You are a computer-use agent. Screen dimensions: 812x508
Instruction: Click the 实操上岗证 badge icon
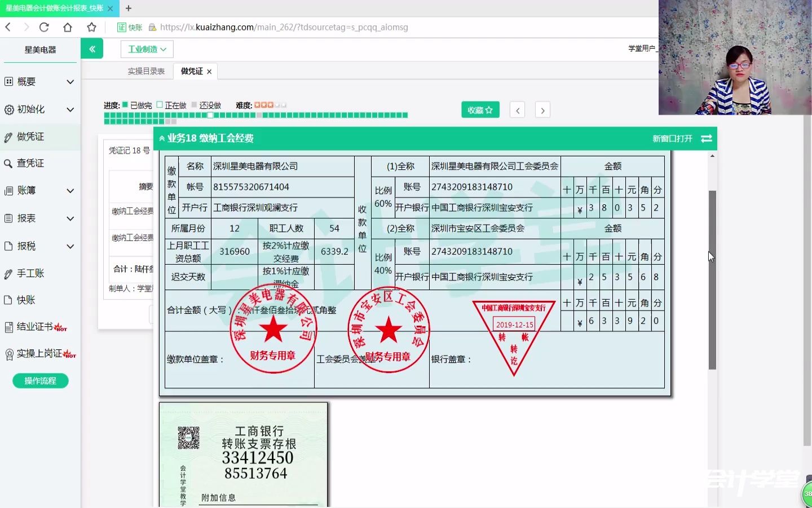point(8,354)
